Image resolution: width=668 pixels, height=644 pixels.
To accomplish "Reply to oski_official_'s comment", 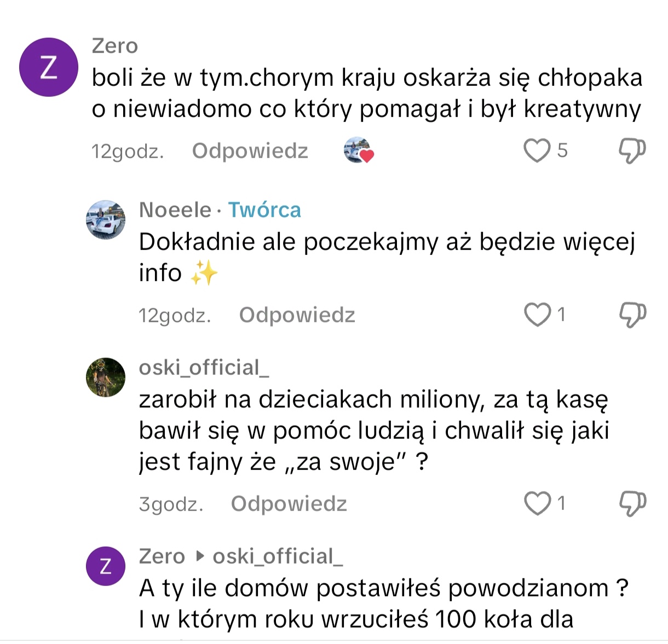I will [289, 504].
